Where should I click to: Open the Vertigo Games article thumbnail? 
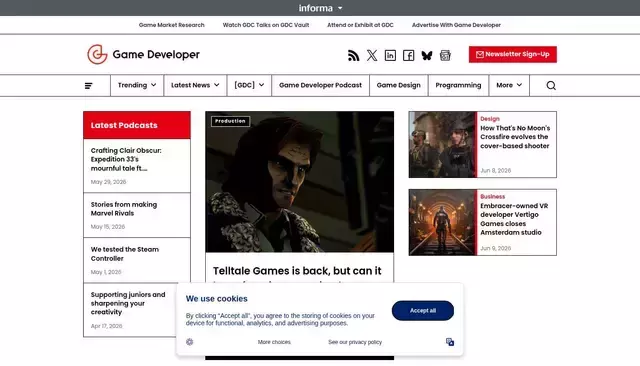(x=443, y=222)
